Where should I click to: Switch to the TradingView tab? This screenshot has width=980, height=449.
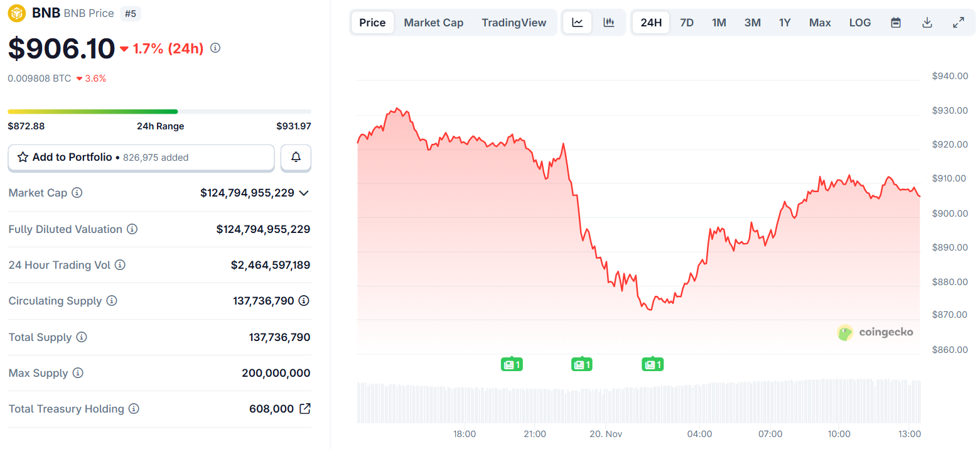514,22
